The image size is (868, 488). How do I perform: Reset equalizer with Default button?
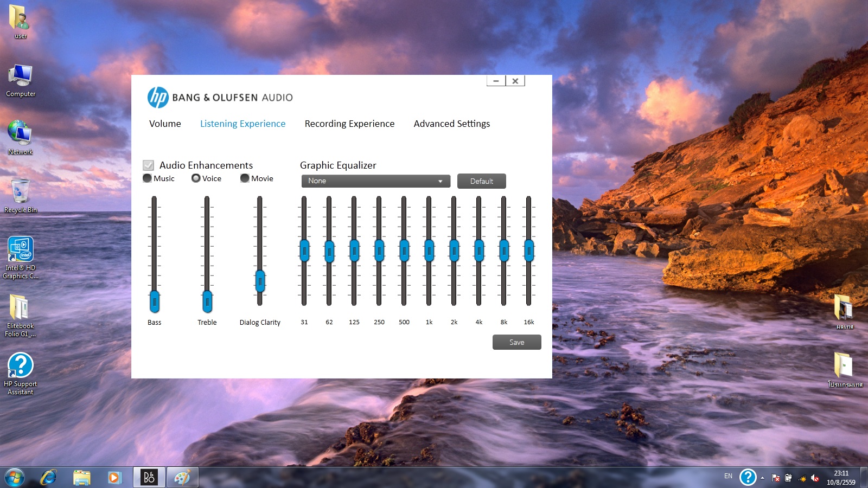point(482,181)
